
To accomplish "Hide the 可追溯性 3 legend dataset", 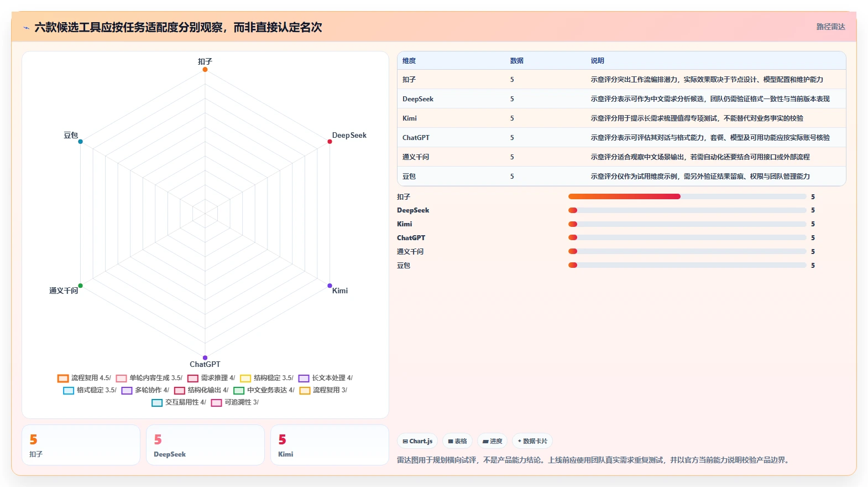I will click(x=234, y=402).
